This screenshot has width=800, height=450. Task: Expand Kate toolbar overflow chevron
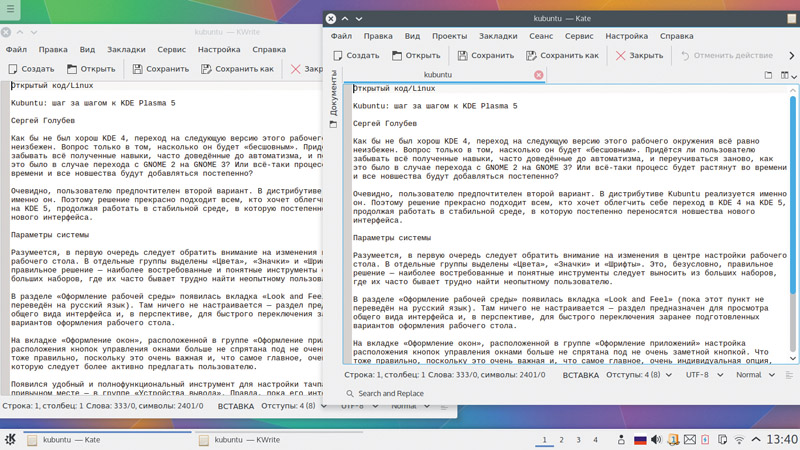tap(792, 55)
